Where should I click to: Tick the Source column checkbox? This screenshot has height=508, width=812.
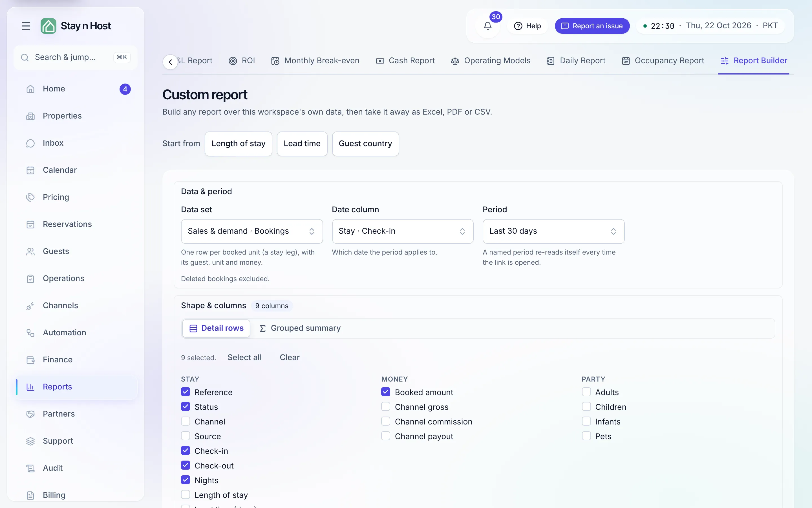point(186,436)
